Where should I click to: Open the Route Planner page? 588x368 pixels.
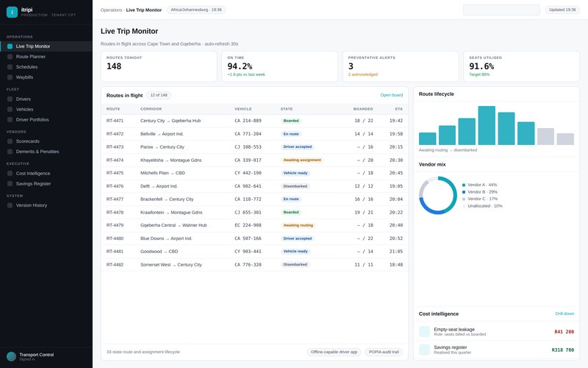(46, 57)
